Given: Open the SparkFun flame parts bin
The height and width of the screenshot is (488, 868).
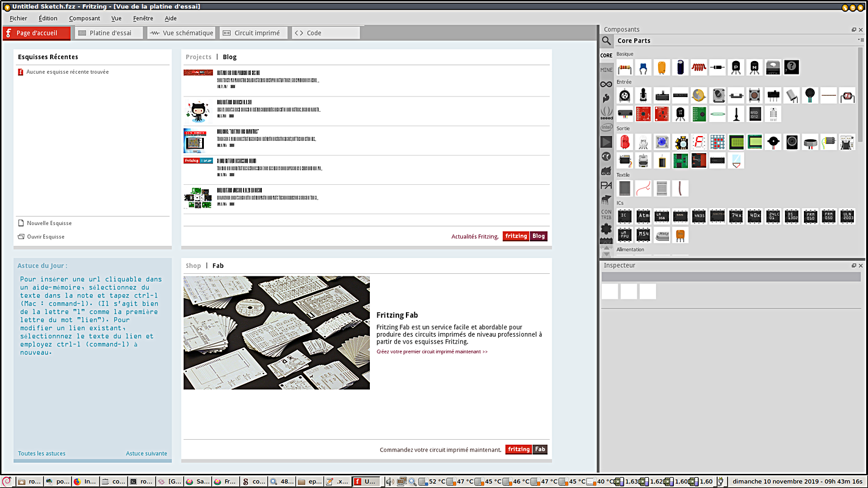Looking at the screenshot, I should coord(606,98).
